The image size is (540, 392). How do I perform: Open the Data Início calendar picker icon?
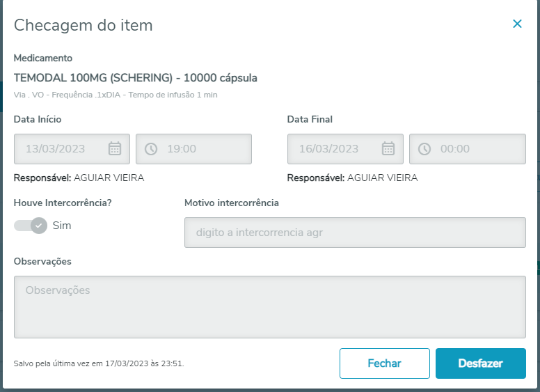coord(115,148)
